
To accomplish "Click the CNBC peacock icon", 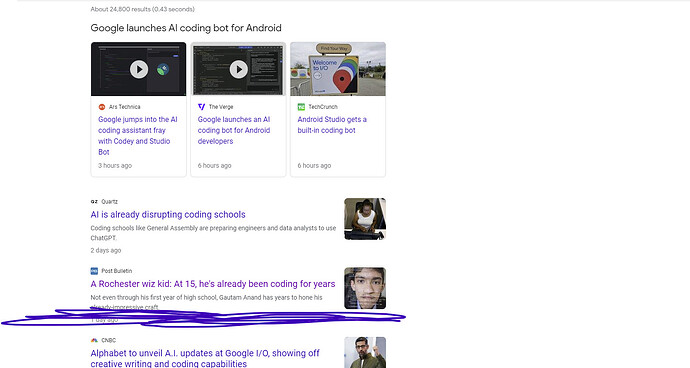I will [94, 340].
